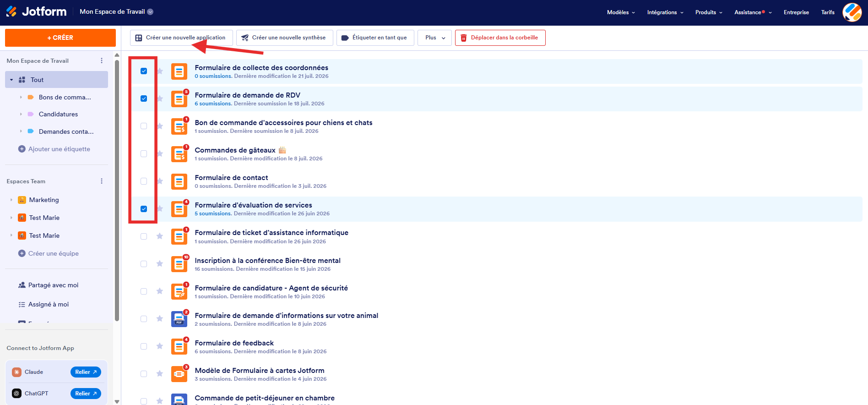Star the Formulaire de demande d'informations sur votre animal

pos(160,319)
